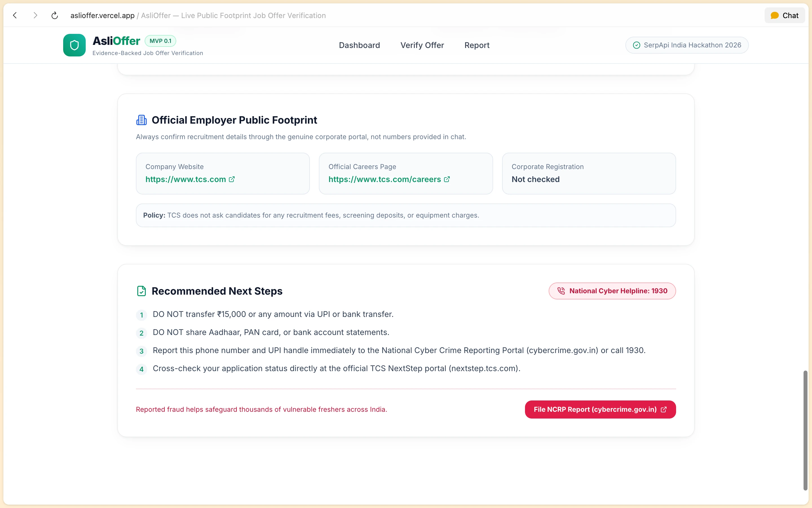Image resolution: width=812 pixels, height=508 pixels.
Task: Click the vertical page scrollbar thumb
Action: coord(805,430)
